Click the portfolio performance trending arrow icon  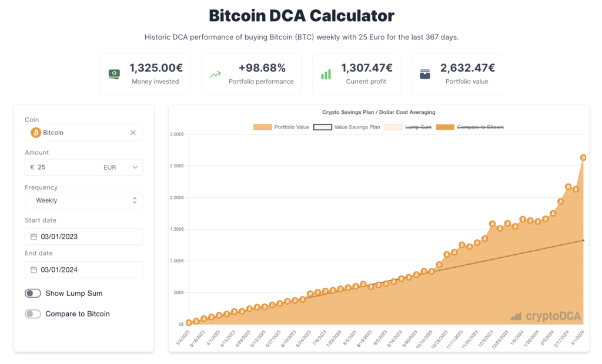pos(216,74)
